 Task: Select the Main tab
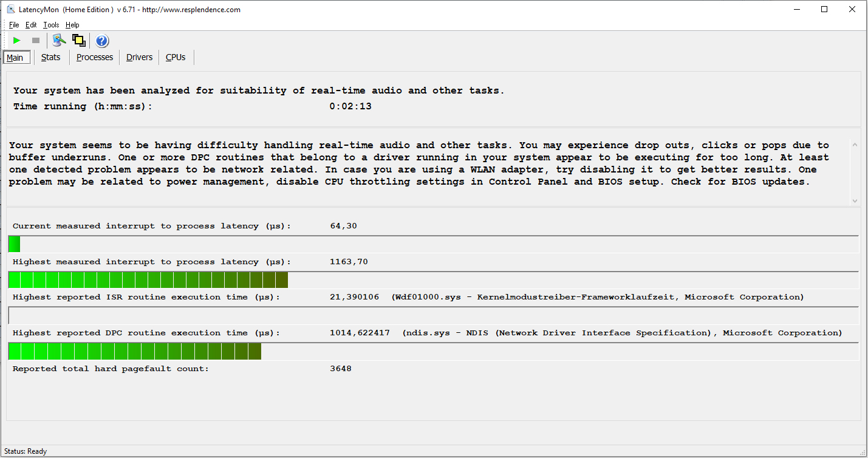(15, 58)
